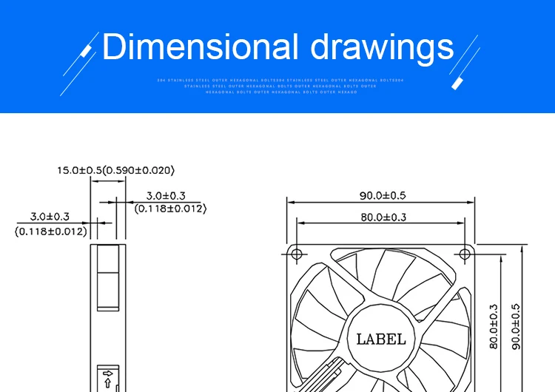
Task: Click the (0.118±0.012) label on far left
Action: [x=50, y=232]
